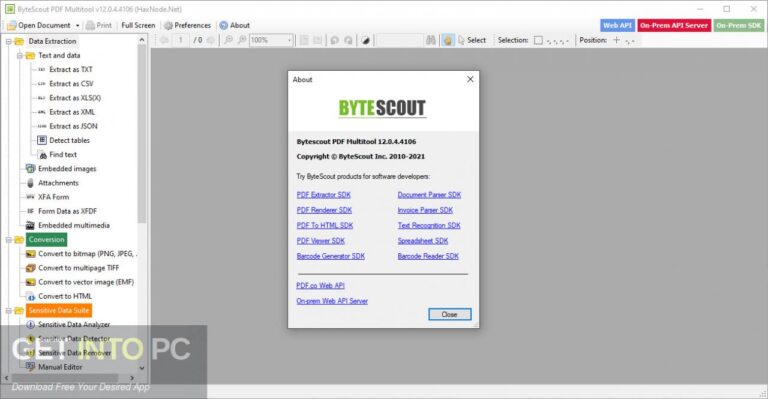Open the Barcode Reader SDK link
The width and height of the screenshot is (768, 399).
[428, 256]
